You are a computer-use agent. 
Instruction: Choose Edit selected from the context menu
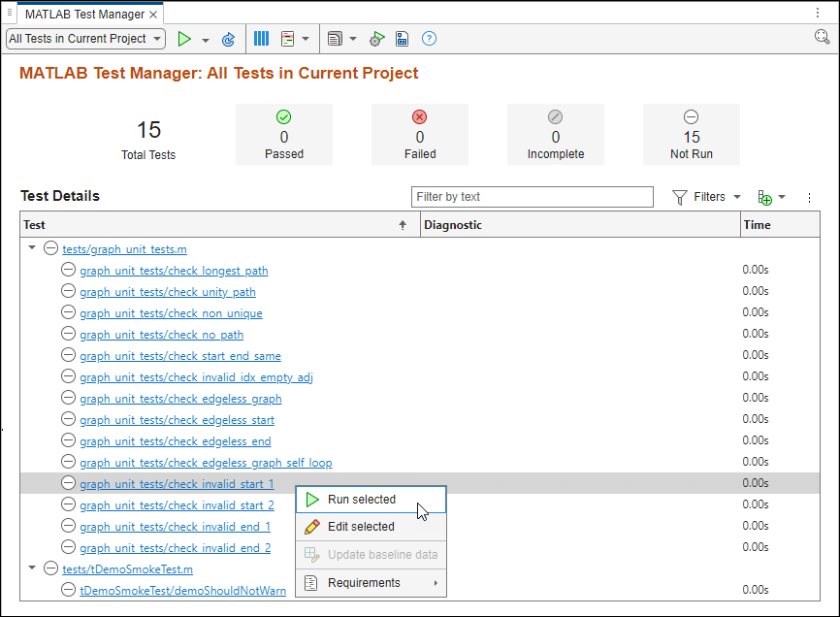(x=371, y=527)
